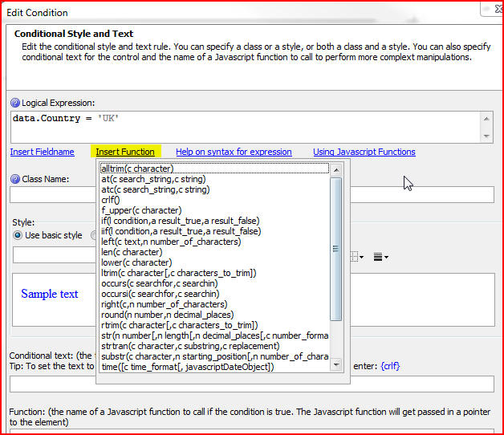Click the function list scrollbar thumb
Image resolution: width=504 pixels, height=435 pixels.
click(336, 249)
